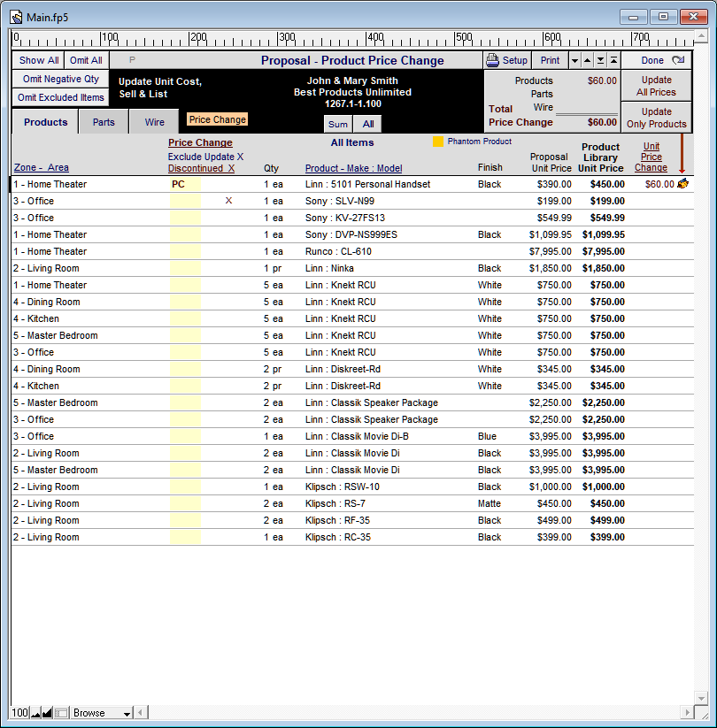Toggle the price change field for Runco CL-610

pos(185,251)
